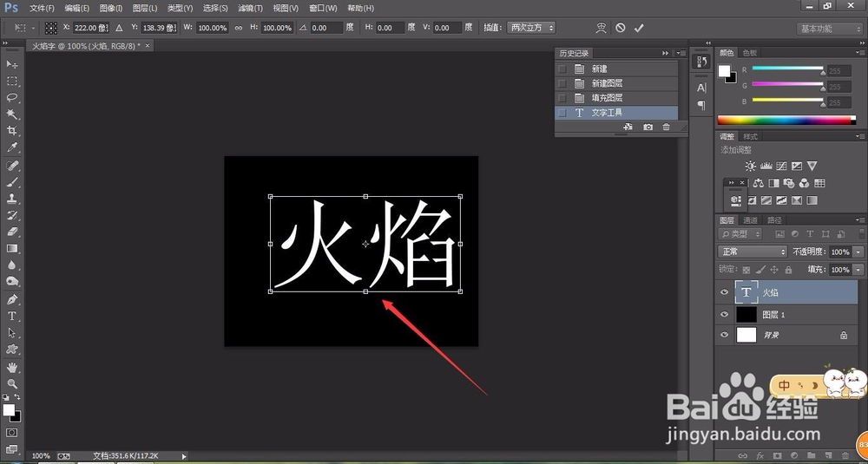
Task: Toggle Quick Mask mode
Action: click(11, 433)
